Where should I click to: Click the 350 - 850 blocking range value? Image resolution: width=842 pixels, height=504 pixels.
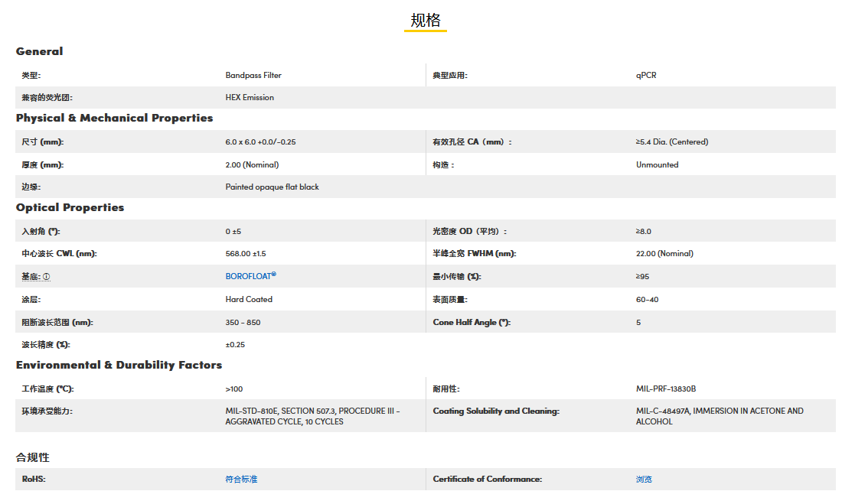(x=243, y=322)
